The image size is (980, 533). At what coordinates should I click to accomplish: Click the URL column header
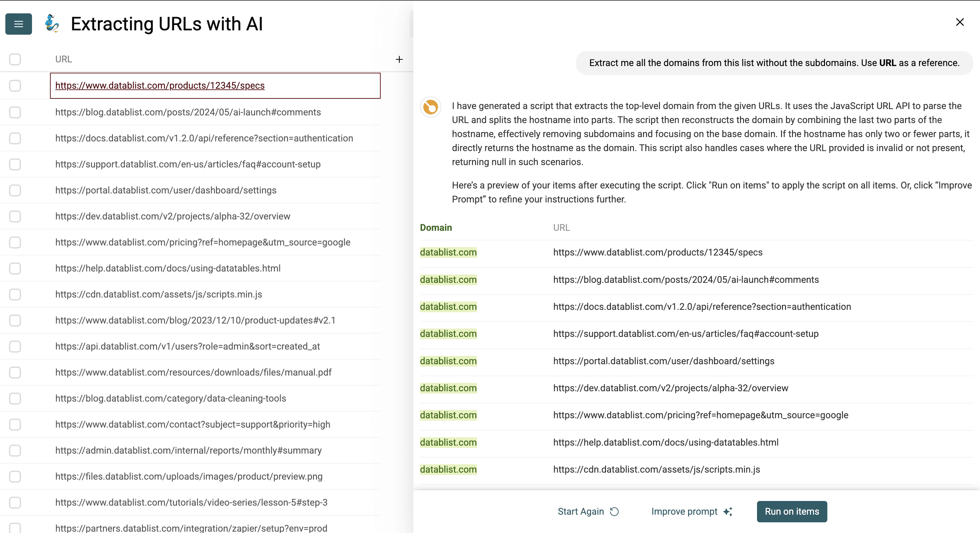click(63, 59)
